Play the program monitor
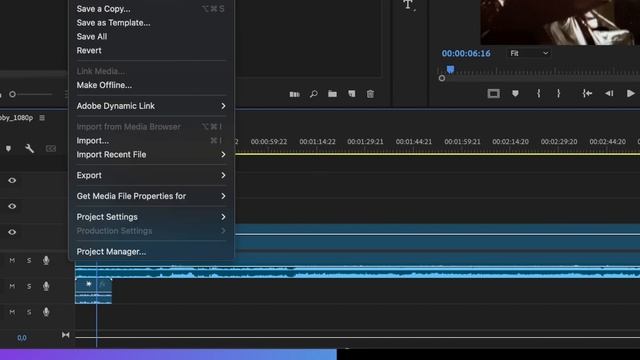 (x=631, y=93)
